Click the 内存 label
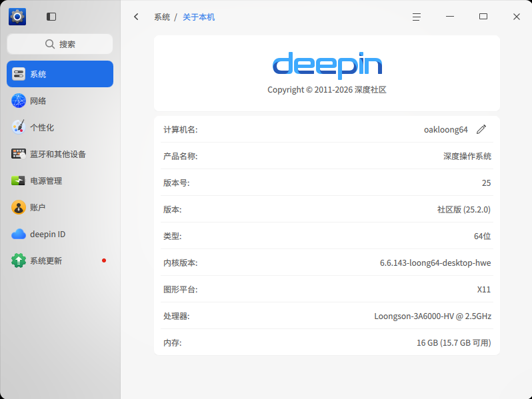Screen dimensions: 532x399 [x=172, y=343]
